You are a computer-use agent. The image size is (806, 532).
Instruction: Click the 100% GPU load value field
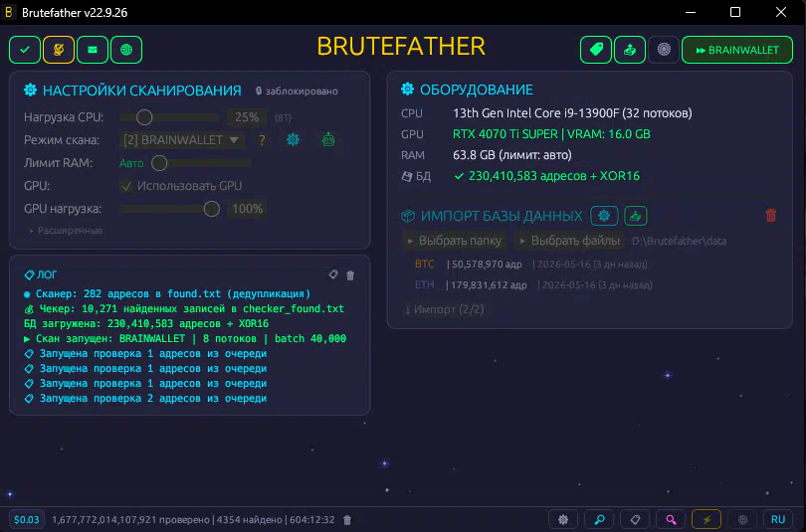[x=247, y=209]
